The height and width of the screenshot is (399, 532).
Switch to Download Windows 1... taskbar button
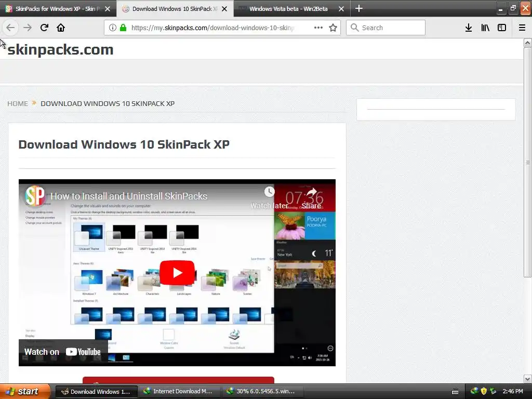pyautogui.click(x=96, y=392)
